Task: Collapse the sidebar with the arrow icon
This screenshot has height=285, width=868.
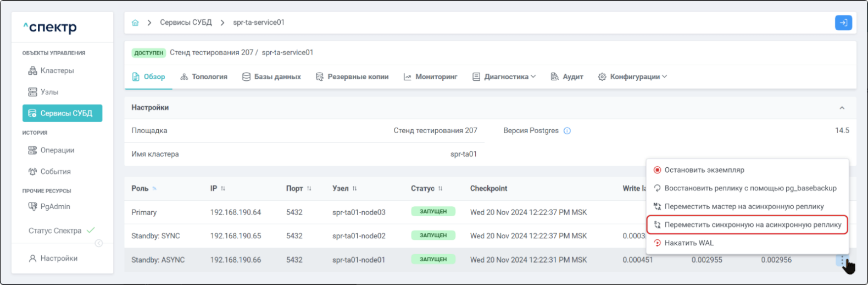Action: pyautogui.click(x=99, y=243)
